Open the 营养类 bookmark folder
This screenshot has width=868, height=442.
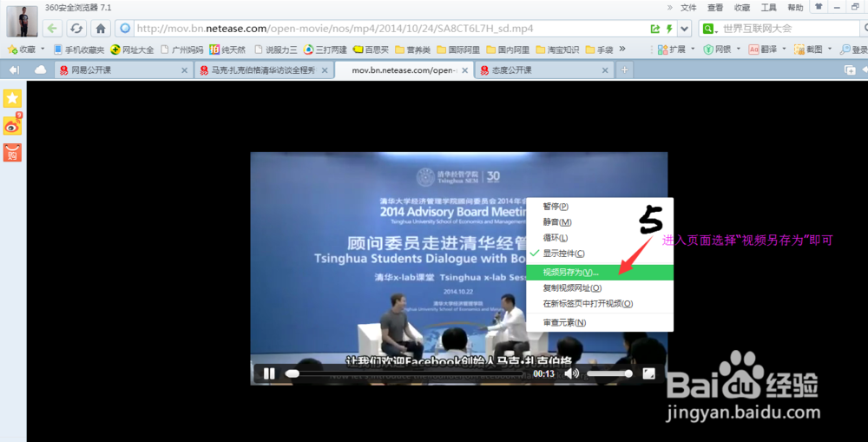click(x=413, y=49)
